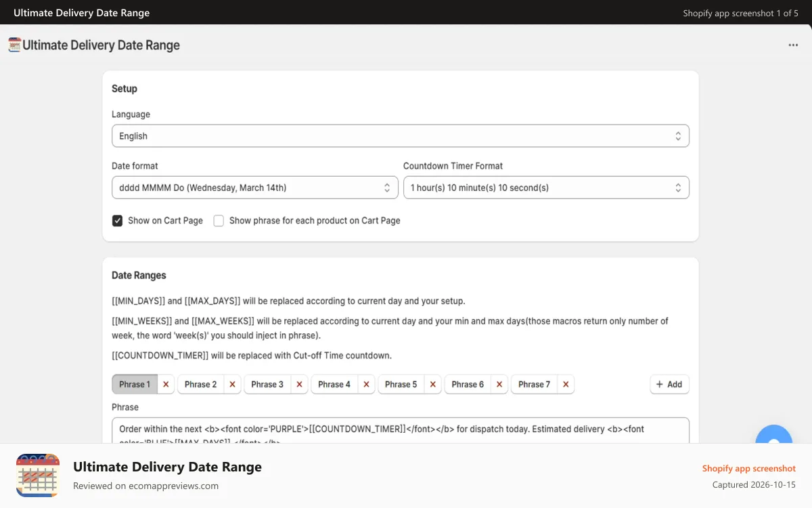Click the Shopify app screenshot 1 of 5 label

[740, 13]
